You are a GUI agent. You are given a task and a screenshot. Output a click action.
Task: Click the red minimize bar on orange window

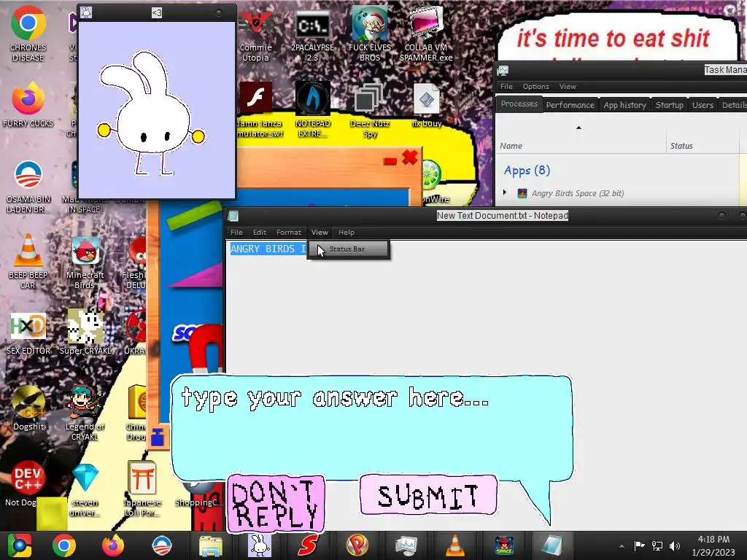[x=390, y=161]
